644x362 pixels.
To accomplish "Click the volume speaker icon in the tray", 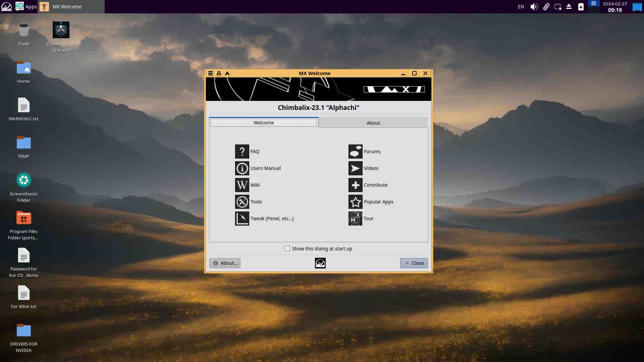I will point(534,7).
